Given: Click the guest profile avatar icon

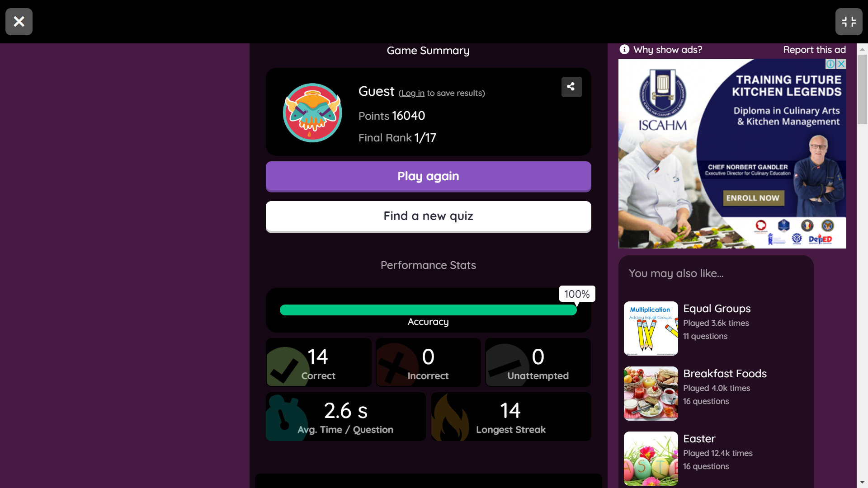Looking at the screenshot, I should pos(312,113).
